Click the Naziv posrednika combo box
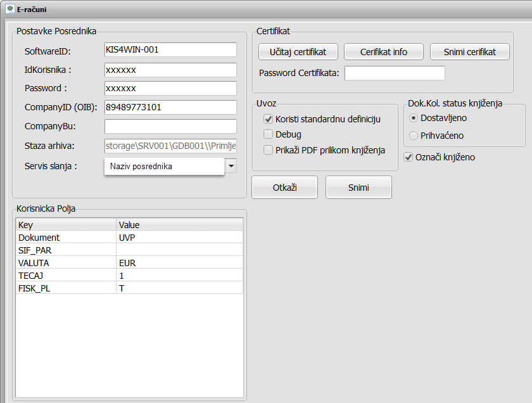The height and width of the screenshot is (403, 532). coord(164,167)
